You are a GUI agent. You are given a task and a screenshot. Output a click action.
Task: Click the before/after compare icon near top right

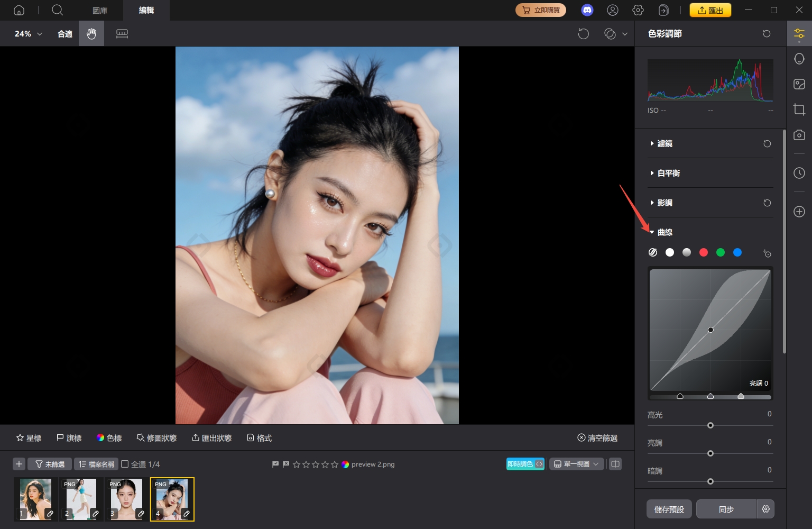pyautogui.click(x=611, y=33)
